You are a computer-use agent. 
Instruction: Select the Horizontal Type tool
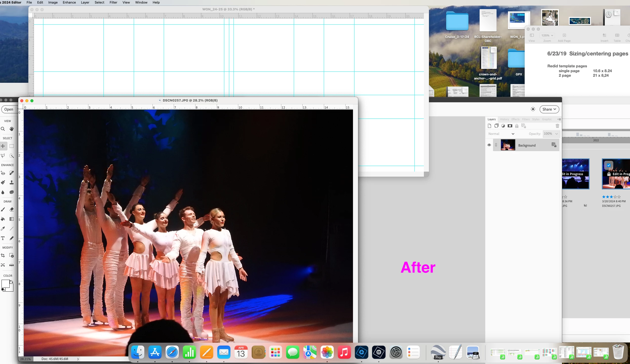tap(3, 238)
